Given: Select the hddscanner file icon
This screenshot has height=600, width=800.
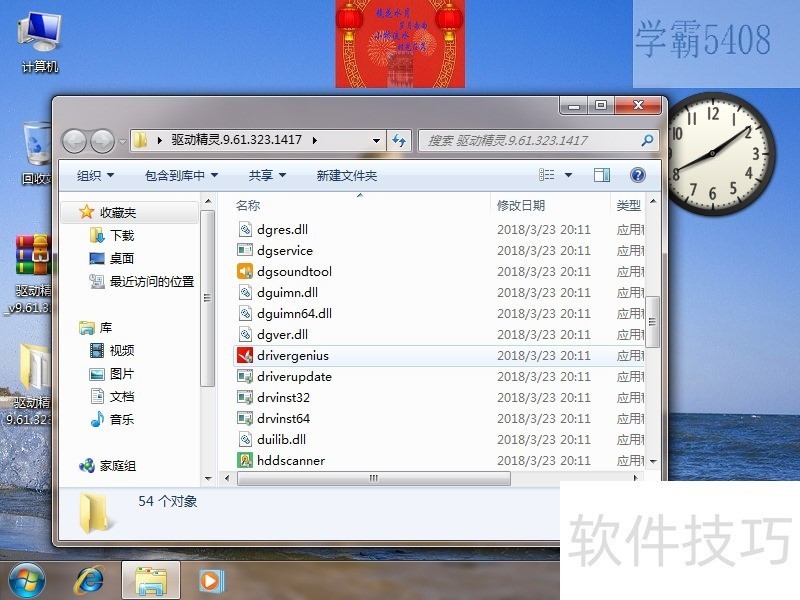Looking at the screenshot, I should coord(245,460).
